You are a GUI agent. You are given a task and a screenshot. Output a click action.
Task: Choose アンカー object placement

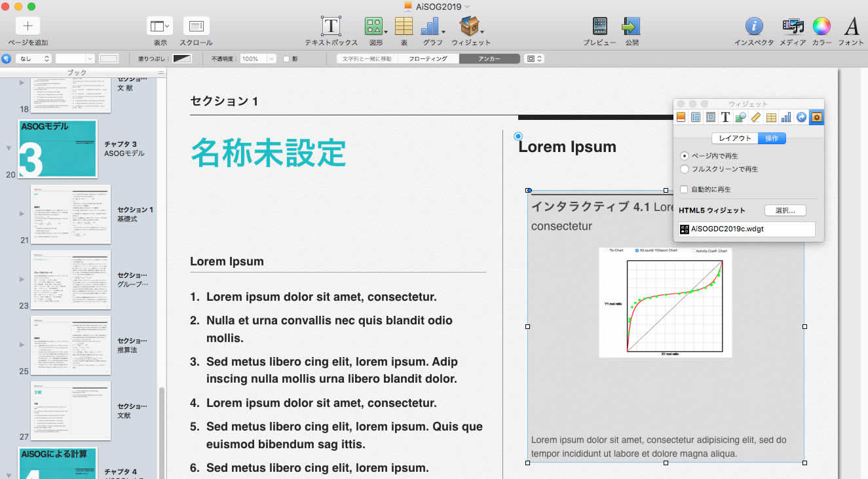489,58
